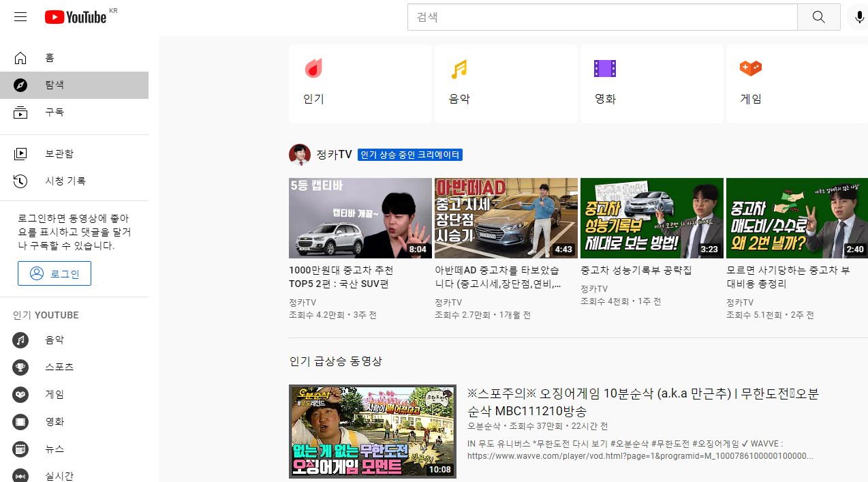This screenshot has width=868, height=482.
Task: Open video title 아반떼AD 중고차를 타보았습니다
Action: click(498, 277)
